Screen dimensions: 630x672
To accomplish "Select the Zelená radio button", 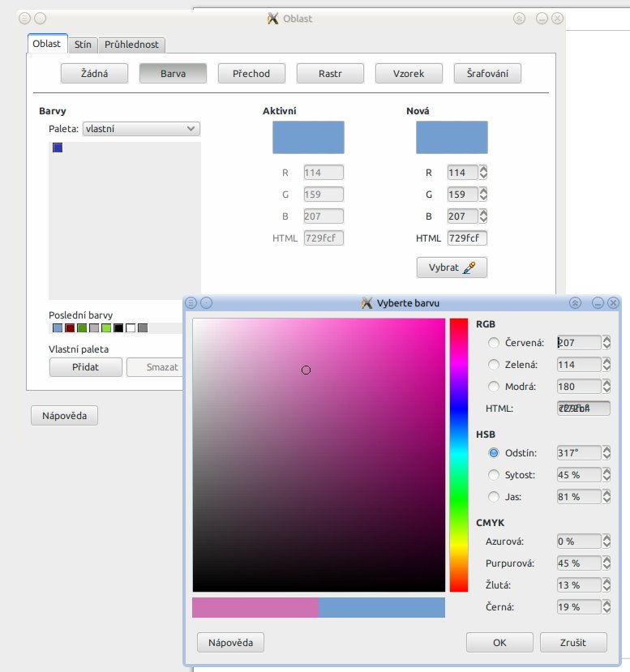I will click(494, 364).
